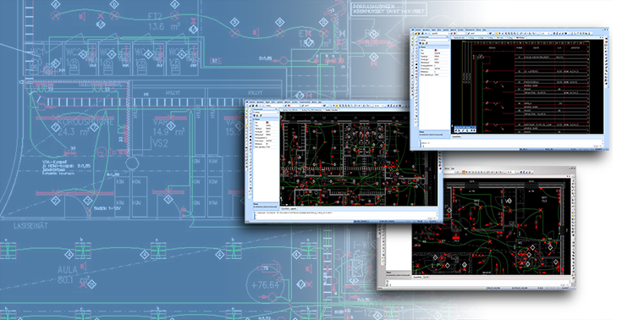Pick the red color swatch in the middle window's properties
Screen dimensions: 644x320
point(267,123)
